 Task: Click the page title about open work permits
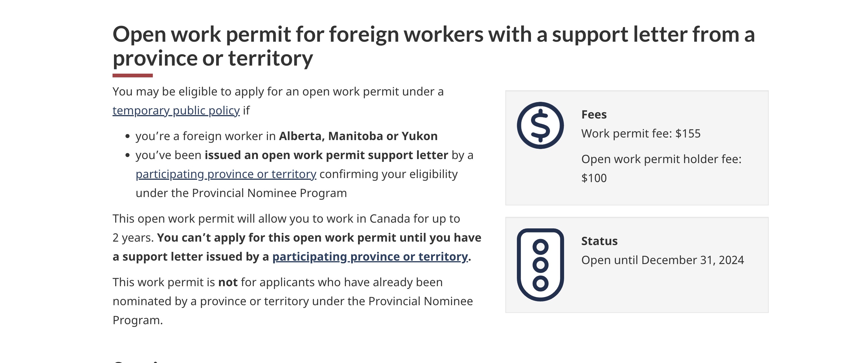[x=433, y=46]
